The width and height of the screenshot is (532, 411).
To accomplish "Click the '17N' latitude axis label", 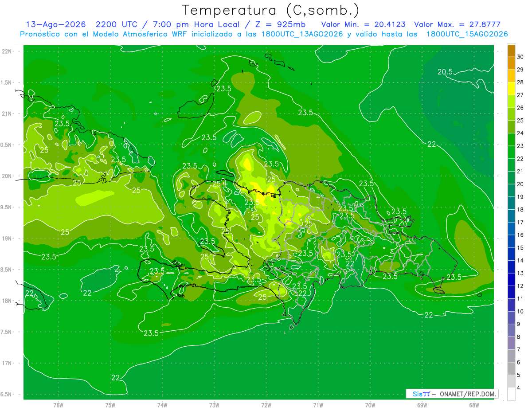I will pos(7,364).
